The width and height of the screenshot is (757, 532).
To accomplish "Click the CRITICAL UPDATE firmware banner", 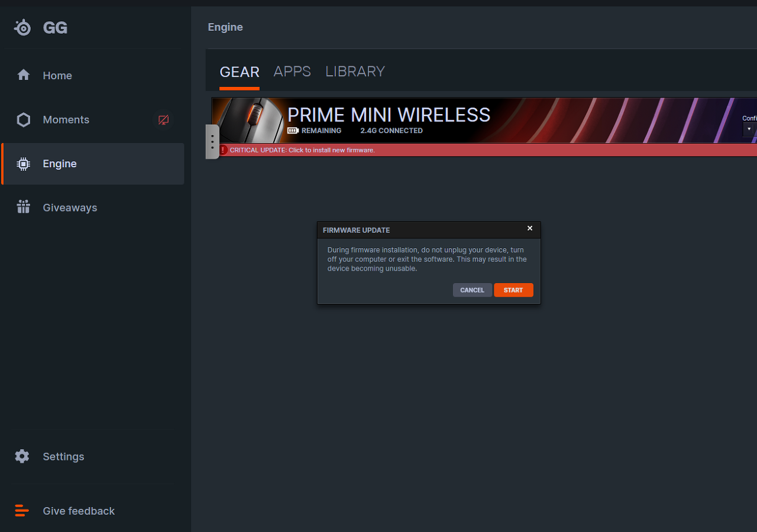I will pyautogui.click(x=488, y=150).
